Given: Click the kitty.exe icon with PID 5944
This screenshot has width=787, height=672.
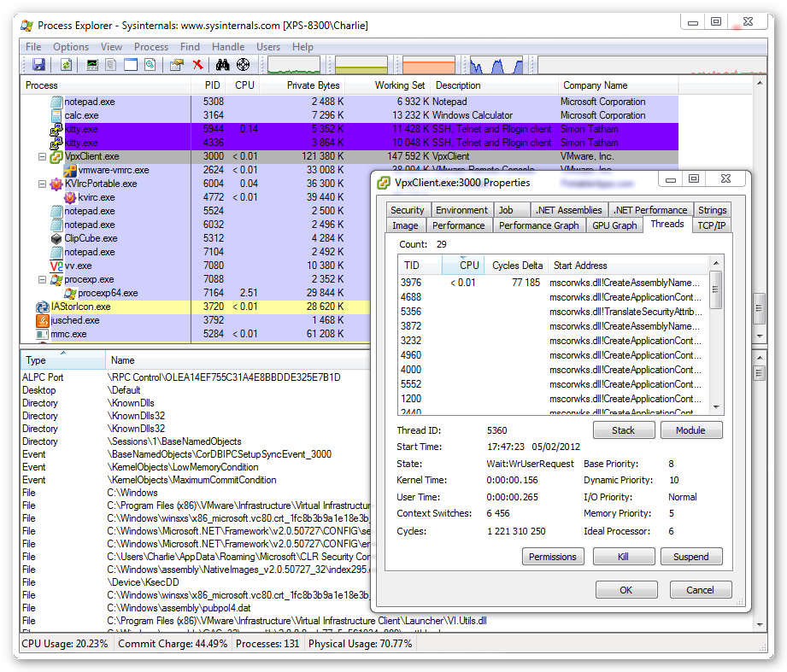Looking at the screenshot, I should (x=56, y=130).
